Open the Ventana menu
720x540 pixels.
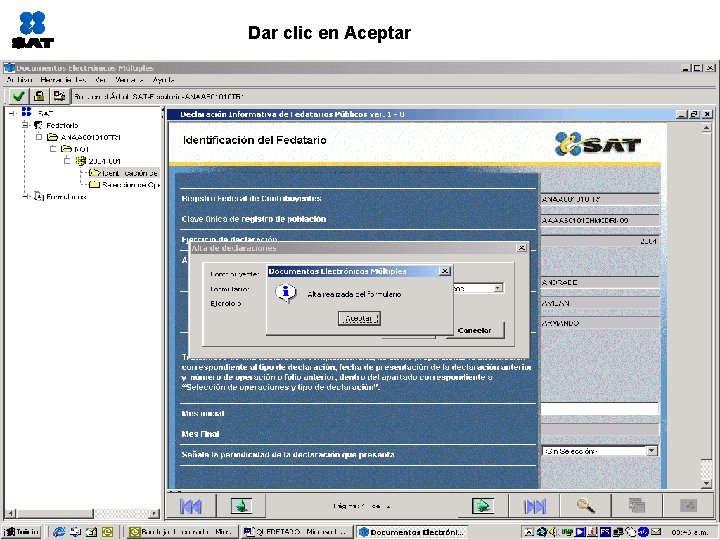pyautogui.click(x=129, y=80)
